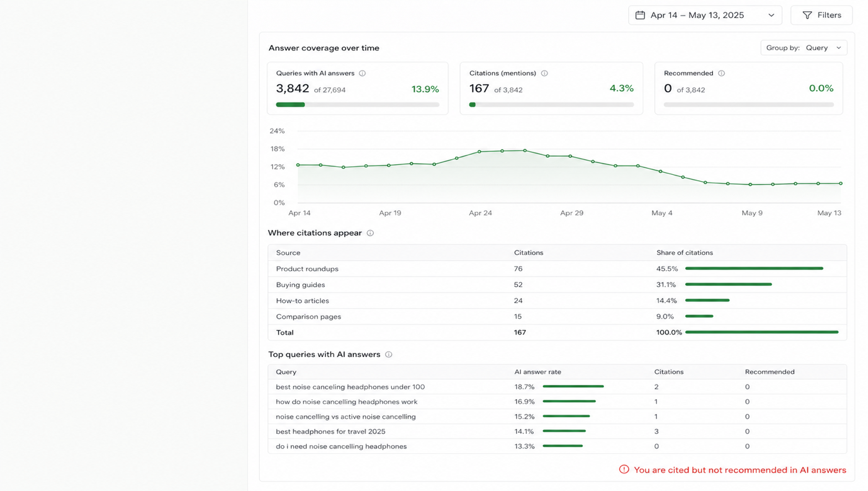
Task: Click info icon beside Recommended card title
Action: point(721,73)
